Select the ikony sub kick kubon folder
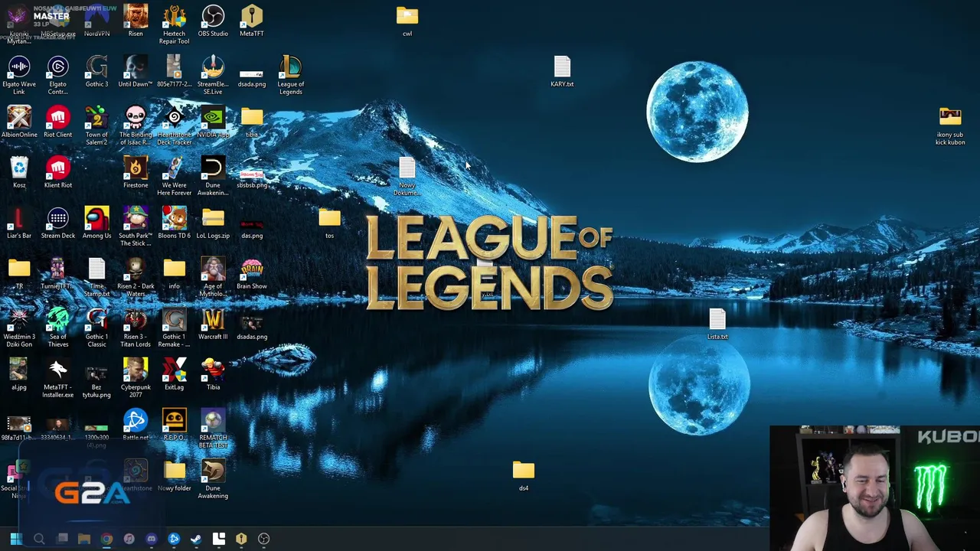 click(x=950, y=126)
